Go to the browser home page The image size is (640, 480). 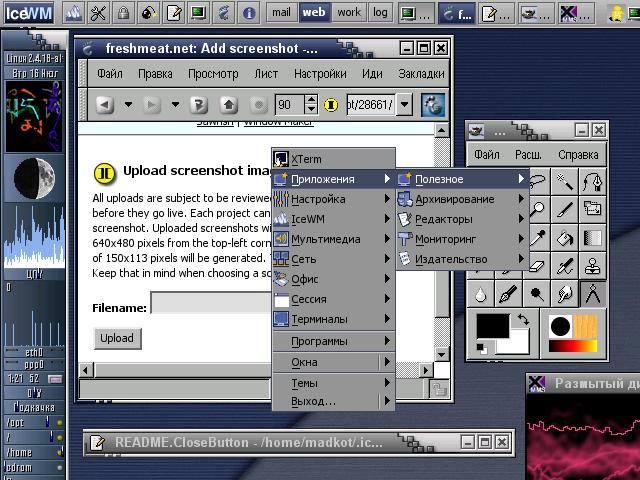click(229, 105)
